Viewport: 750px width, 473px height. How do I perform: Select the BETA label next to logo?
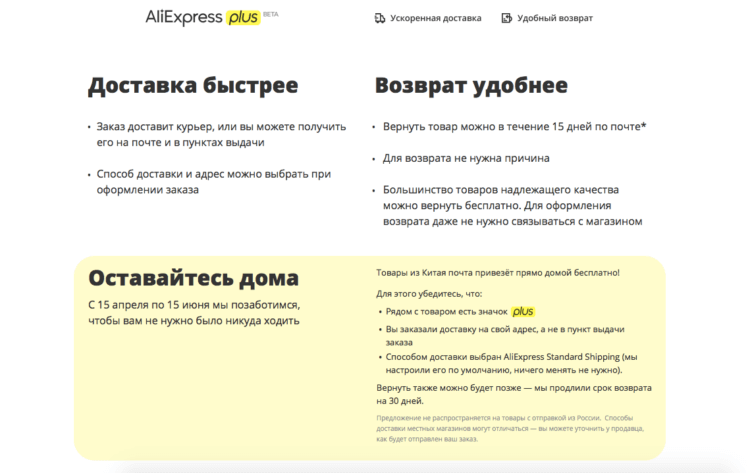click(x=271, y=14)
